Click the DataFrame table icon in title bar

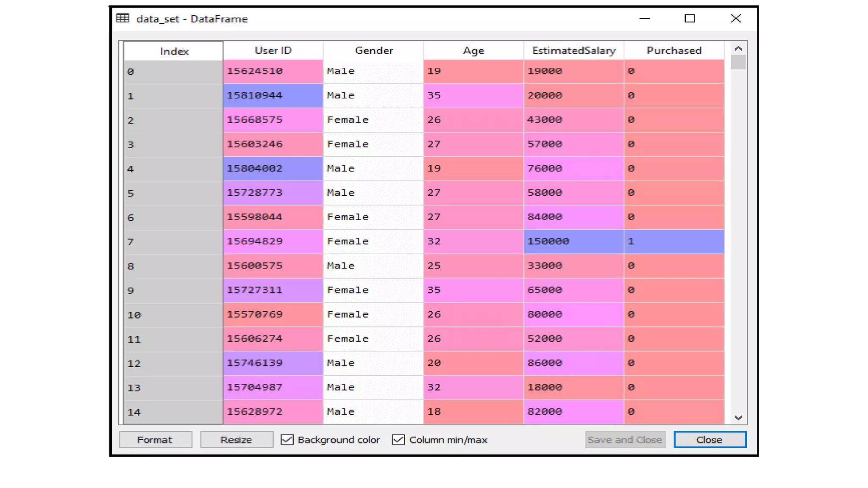tap(123, 18)
